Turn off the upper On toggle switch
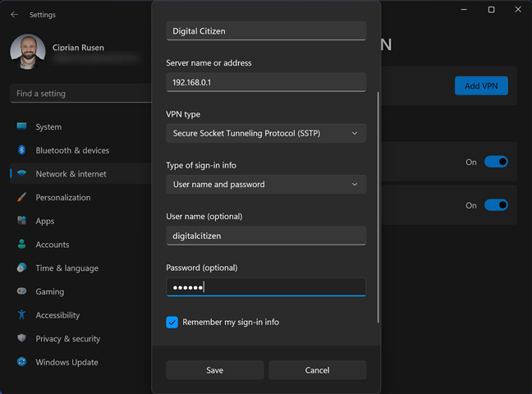This screenshot has width=532, height=394. 496,162
